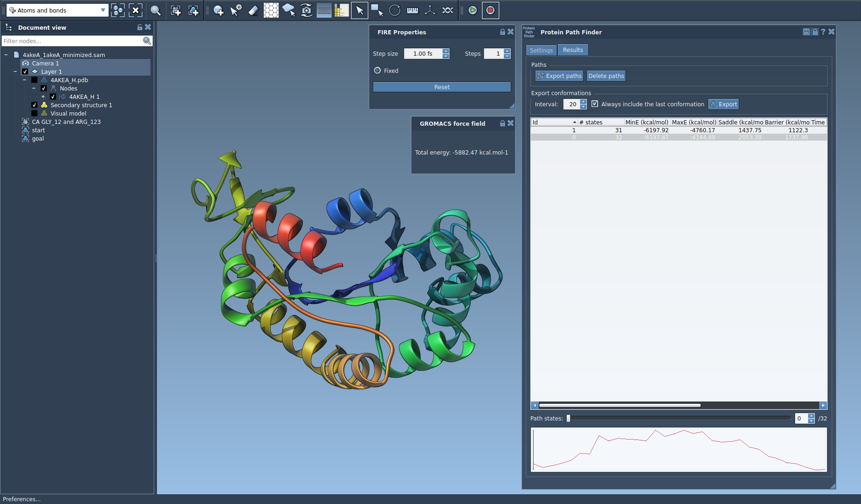The height and width of the screenshot is (504, 861).
Task: Expand the 4AKEA_H 1 tree node
Action: tap(43, 97)
